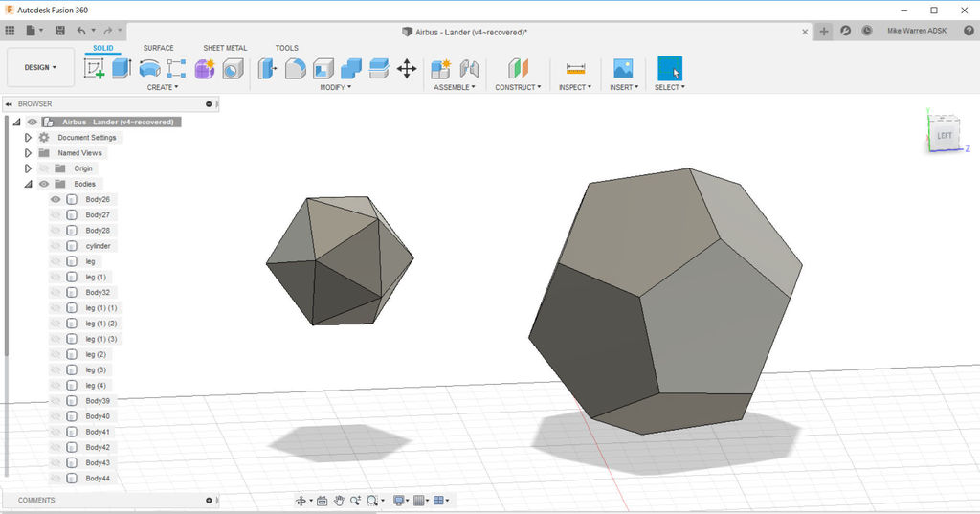Toggle visibility of the Bodies folder
The width and height of the screenshot is (980, 514).
click(x=44, y=184)
